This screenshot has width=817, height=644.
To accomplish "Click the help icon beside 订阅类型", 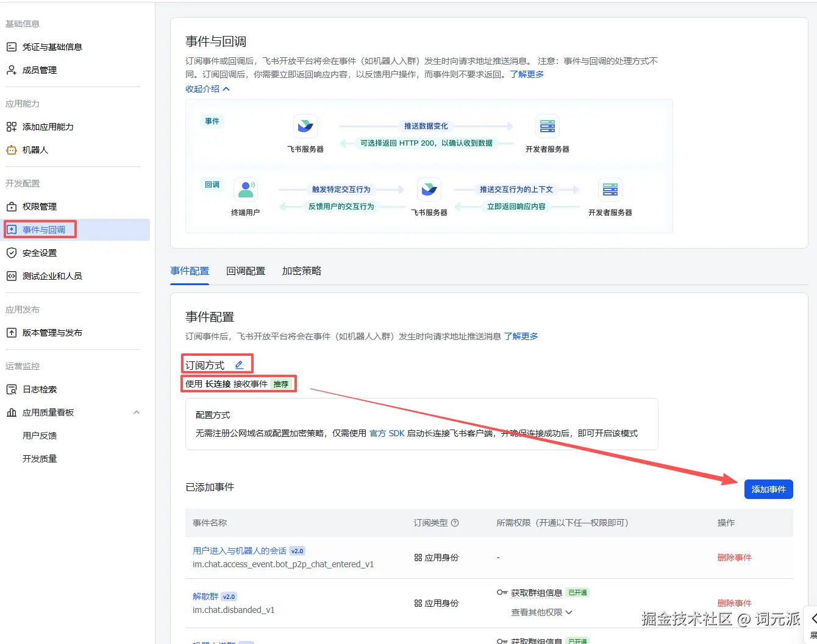I will click(455, 523).
